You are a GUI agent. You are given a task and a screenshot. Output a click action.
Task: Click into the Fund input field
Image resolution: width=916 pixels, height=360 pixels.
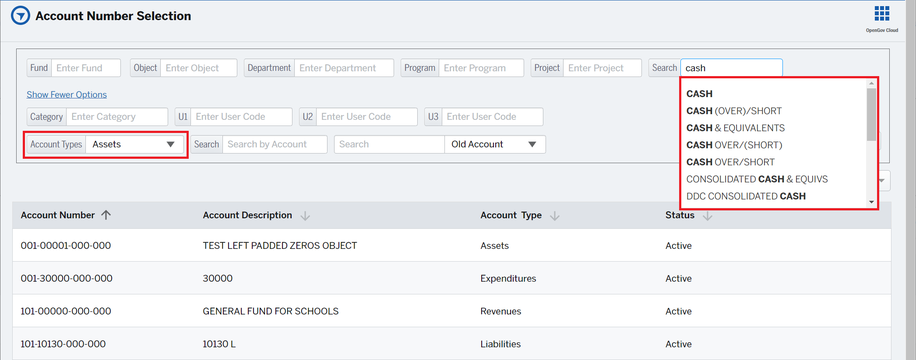pyautogui.click(x=86, y=68)
